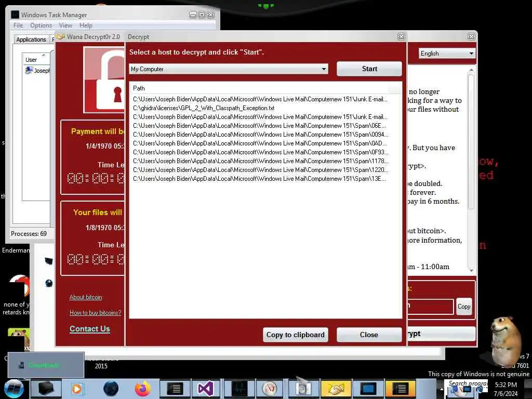Click the dark globe taskbar icon
532x399 pixels.
[111, 389]
